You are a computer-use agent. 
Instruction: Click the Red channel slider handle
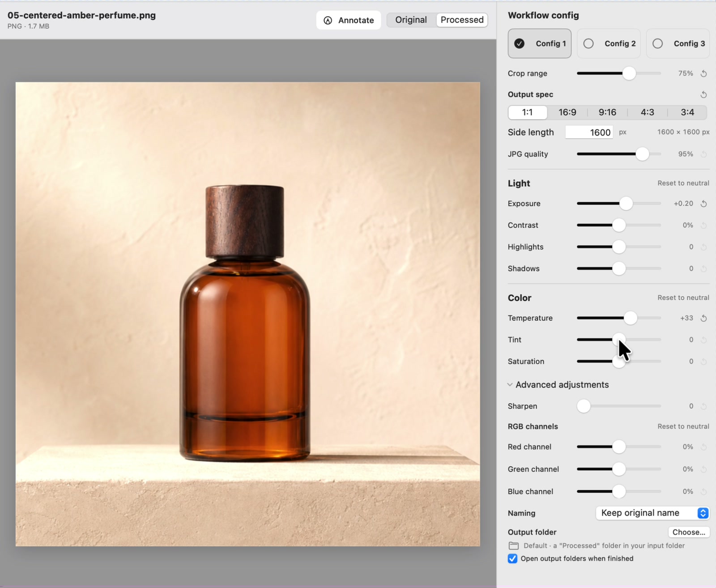[x=619, y=447]
